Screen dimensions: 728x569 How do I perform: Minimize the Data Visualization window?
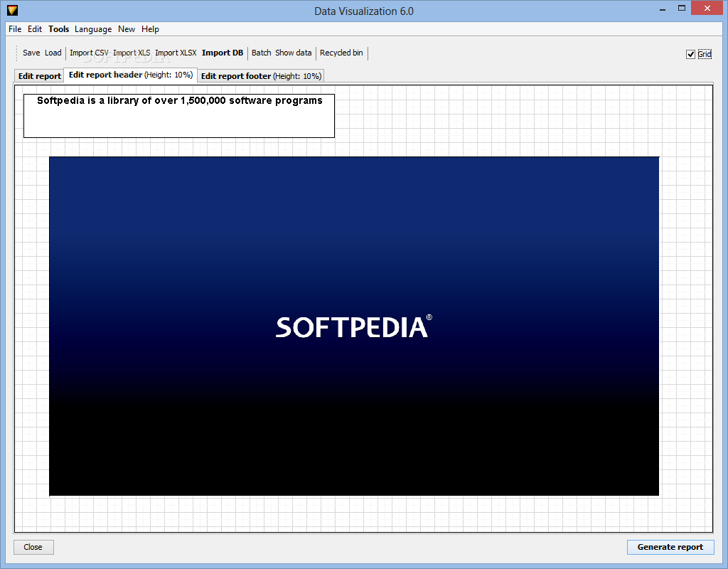pyautogui.click(x=663, y=9)
